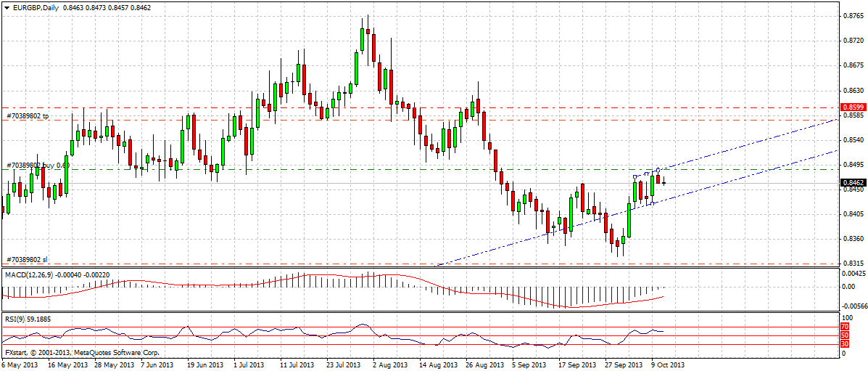Viewport: 868px width, 371px height.
Task: Click the 14 Aug 2013 date label
Action: pos(439,366)
